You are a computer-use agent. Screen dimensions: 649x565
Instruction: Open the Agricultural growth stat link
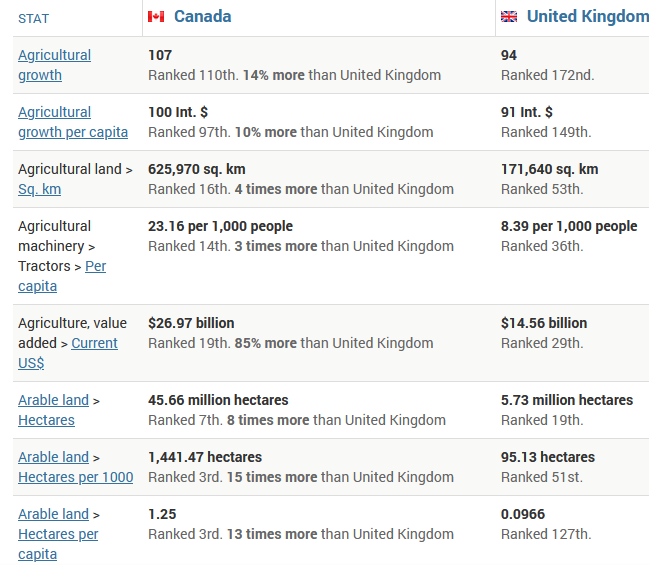tap(54, 65)
